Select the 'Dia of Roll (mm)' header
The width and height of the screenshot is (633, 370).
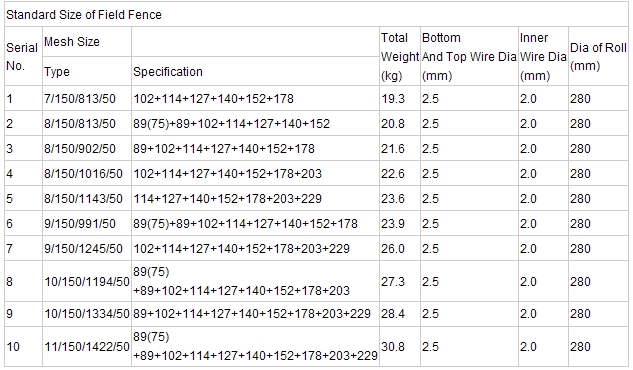click(x=598, y=56)
